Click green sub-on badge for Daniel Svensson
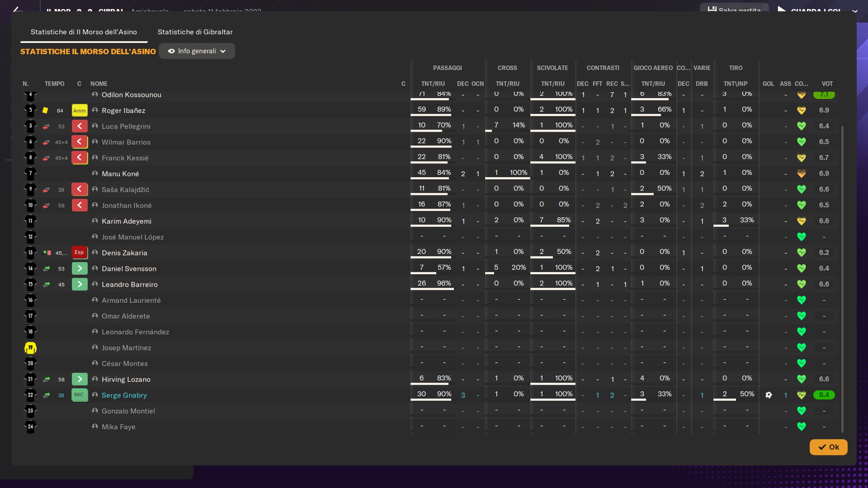The image size is (868, 488). coord(80,268)
